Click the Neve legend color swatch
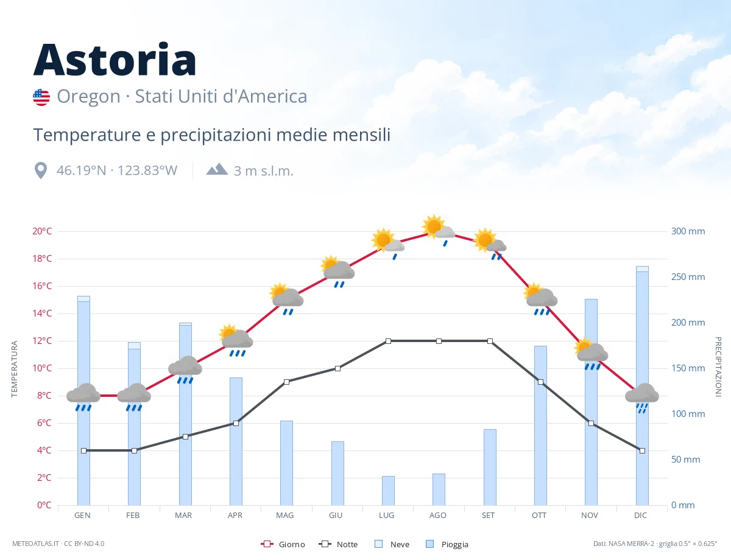731x560 pixels. pos(378,544)
